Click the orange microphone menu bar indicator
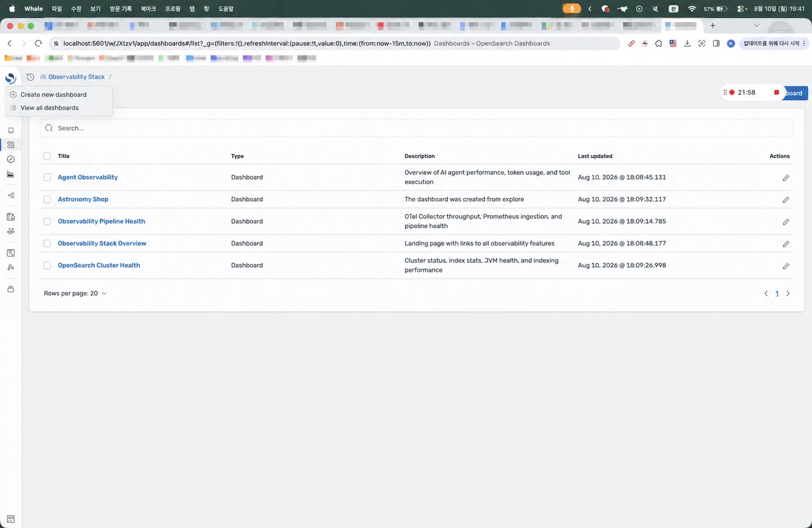The width and height of the screenshot is (812, 528). click(x=571, y=9)
